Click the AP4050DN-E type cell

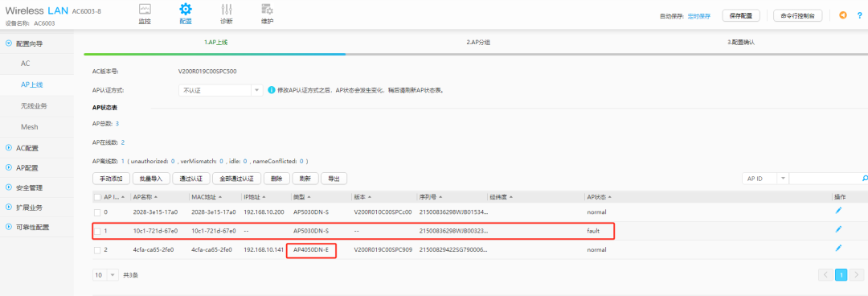point(310,250)
